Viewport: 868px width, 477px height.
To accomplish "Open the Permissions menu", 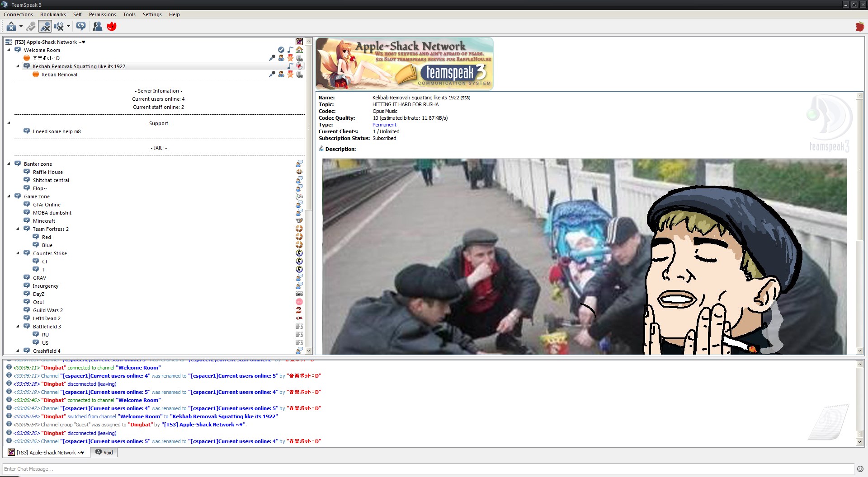I will 103,14.
